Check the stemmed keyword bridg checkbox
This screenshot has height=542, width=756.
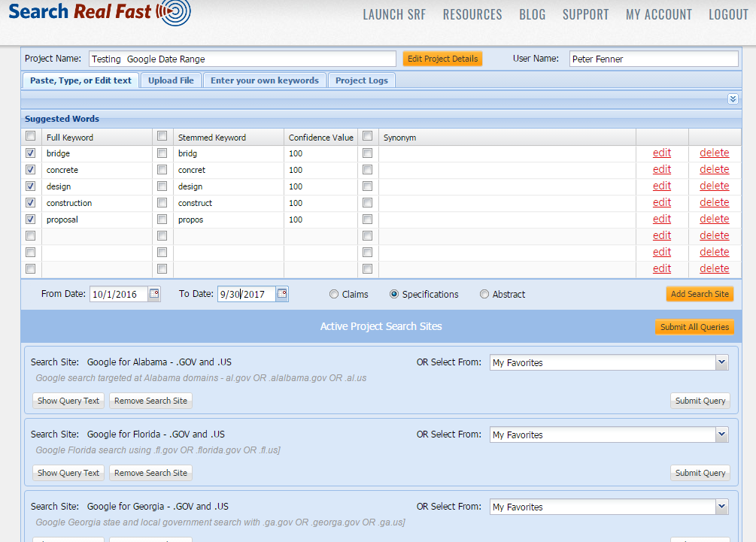pyautogui.click(x=162, y=153)
